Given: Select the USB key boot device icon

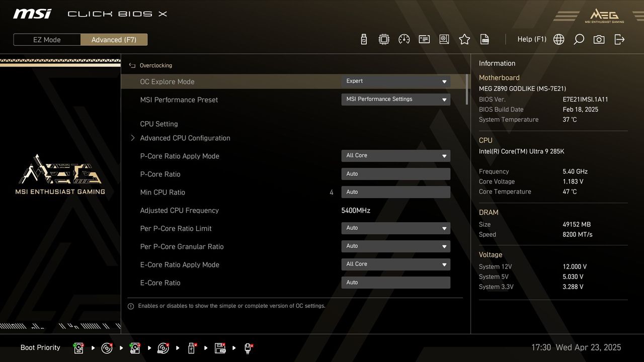Looking at the screenshot, I should (192, 348).
